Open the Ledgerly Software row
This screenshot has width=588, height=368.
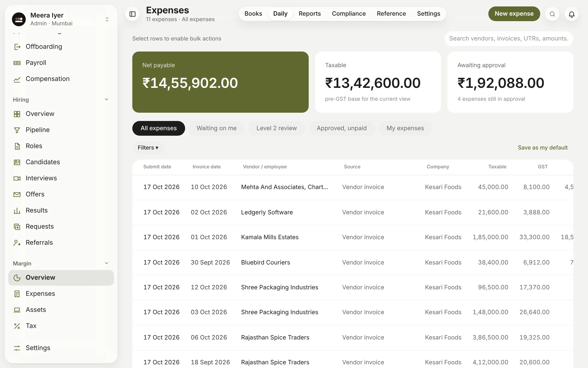[353, 212]
